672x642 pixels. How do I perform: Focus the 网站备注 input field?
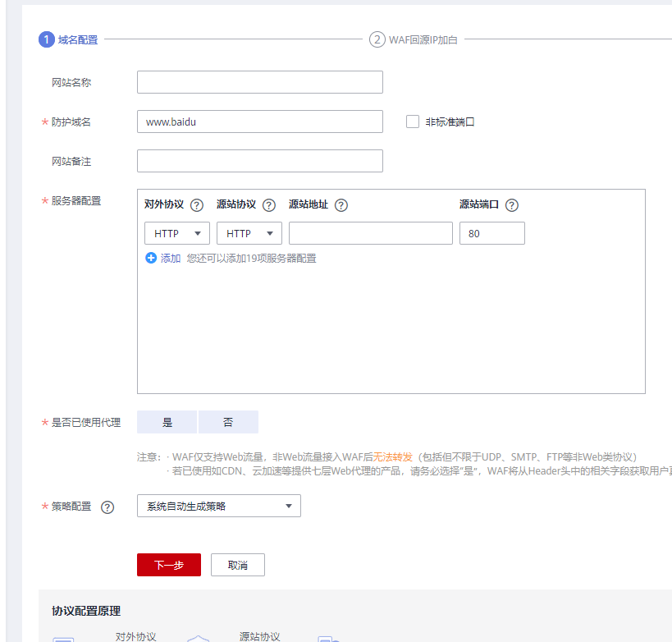click(260, 161)
